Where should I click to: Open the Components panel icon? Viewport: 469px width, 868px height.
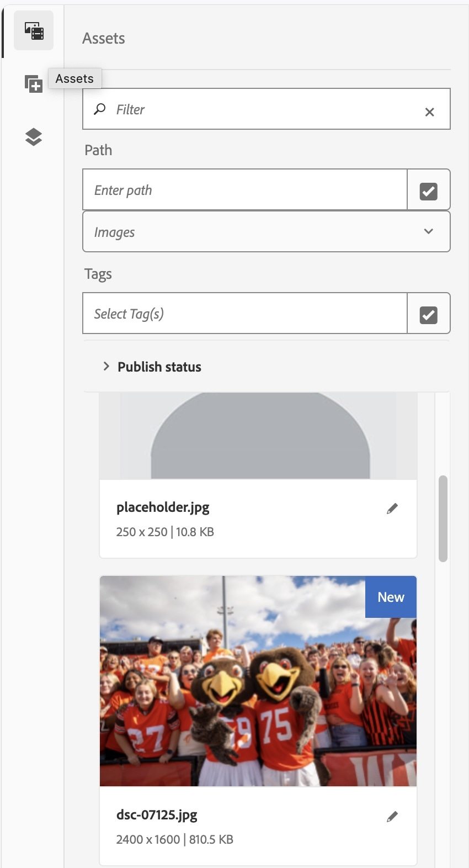tap(34, 84)
